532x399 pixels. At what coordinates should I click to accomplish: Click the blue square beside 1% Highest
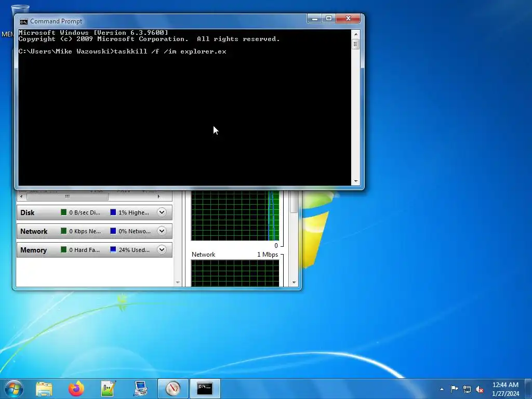click(x=113, y=212)
